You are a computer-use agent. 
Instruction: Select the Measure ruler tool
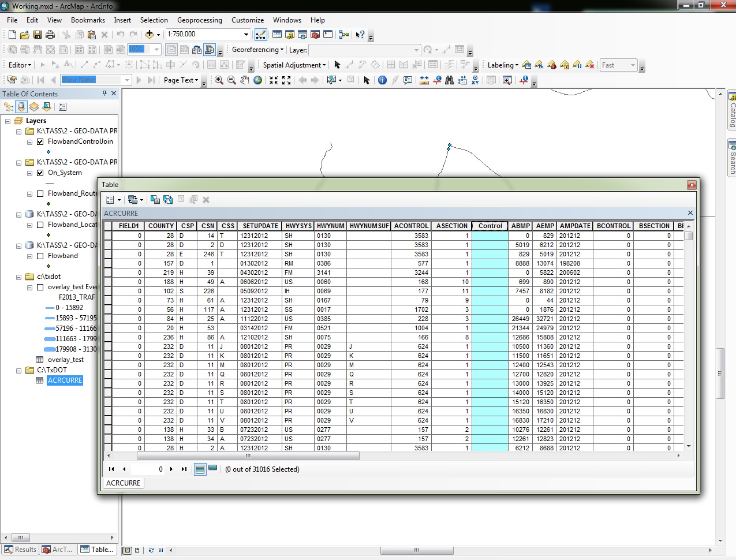click(x=424, y=80)
